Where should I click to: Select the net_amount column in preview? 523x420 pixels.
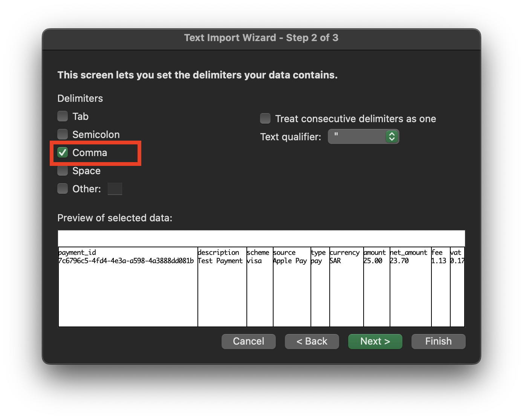(410, 287)
